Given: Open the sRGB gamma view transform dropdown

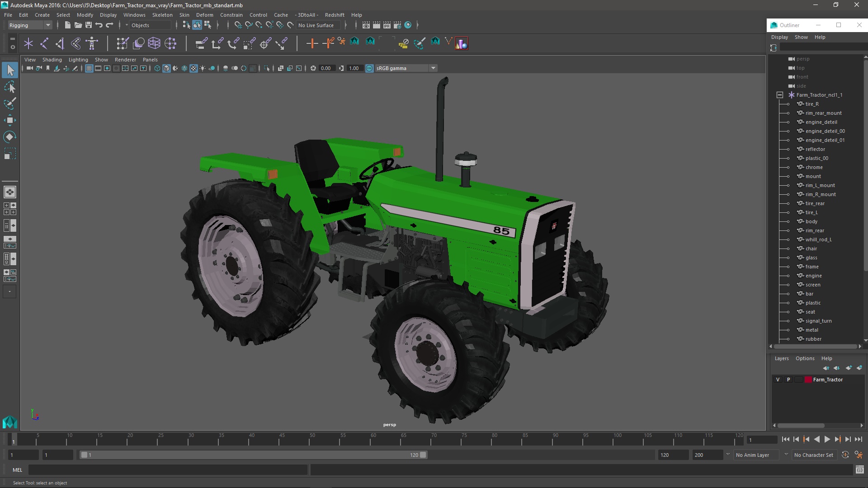Looking at the screenshot, I should point(406,68).
